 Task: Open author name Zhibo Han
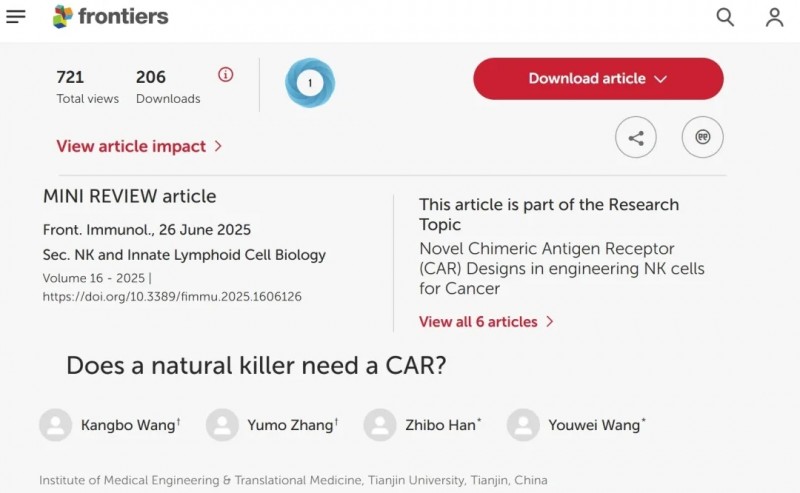coord(443,425)
